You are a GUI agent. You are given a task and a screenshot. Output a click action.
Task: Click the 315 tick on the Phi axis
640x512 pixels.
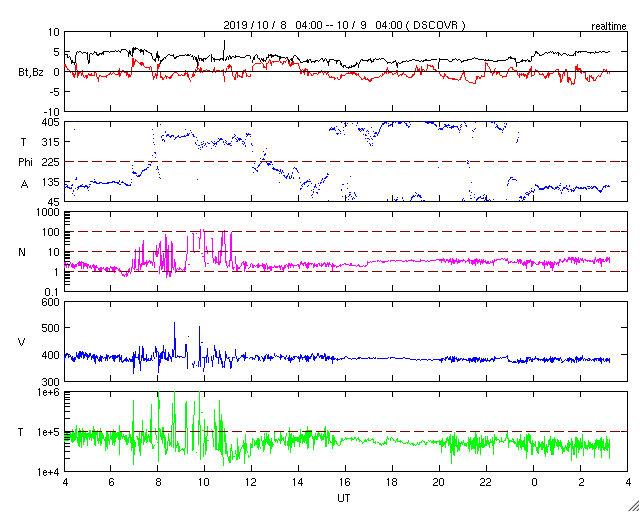pos(51,142)
